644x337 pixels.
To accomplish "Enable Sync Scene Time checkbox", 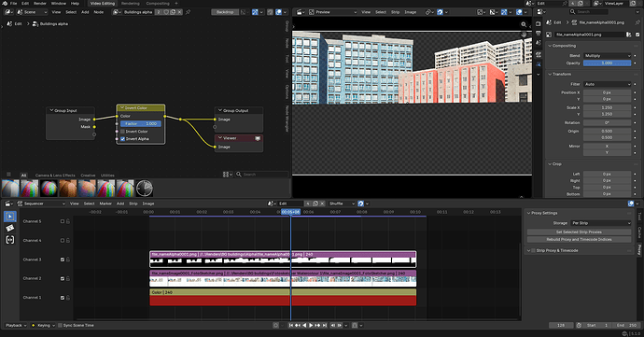I will [x=60, y=325].
